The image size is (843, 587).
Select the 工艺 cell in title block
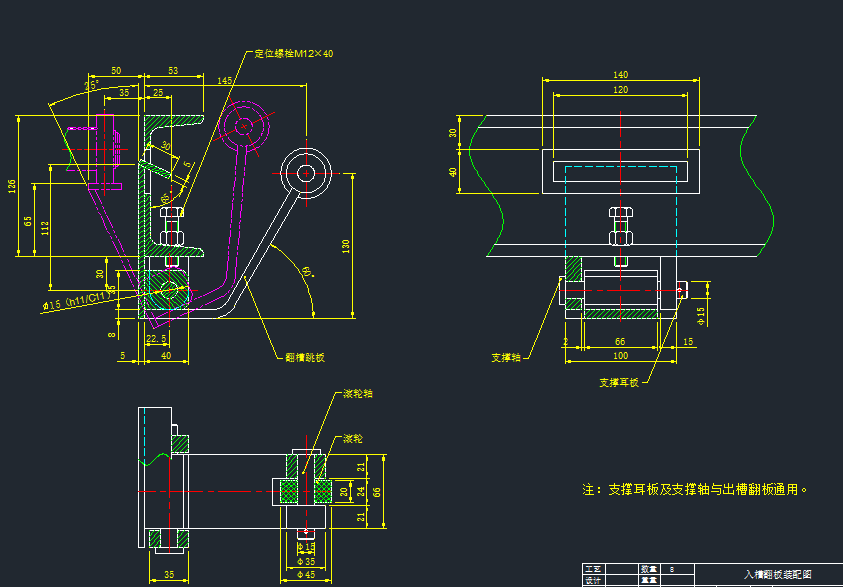[591, 568]
